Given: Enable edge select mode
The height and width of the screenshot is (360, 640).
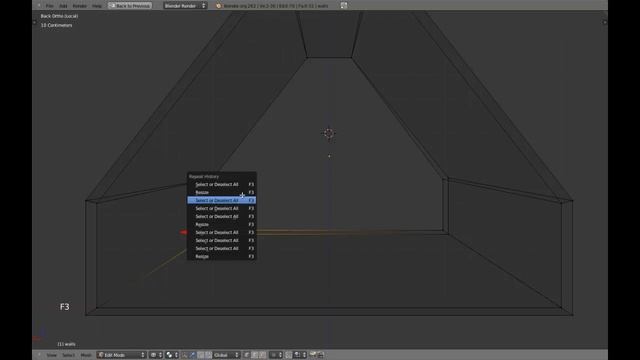Looking at the screenshot, I should click(x=255, y=355).
